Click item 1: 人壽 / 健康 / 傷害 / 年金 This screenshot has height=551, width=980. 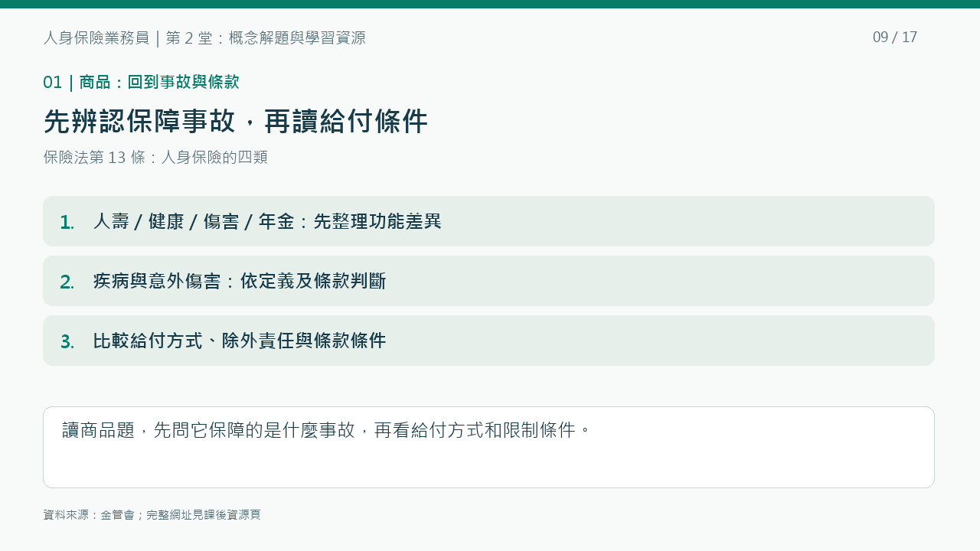click(488, 221)
